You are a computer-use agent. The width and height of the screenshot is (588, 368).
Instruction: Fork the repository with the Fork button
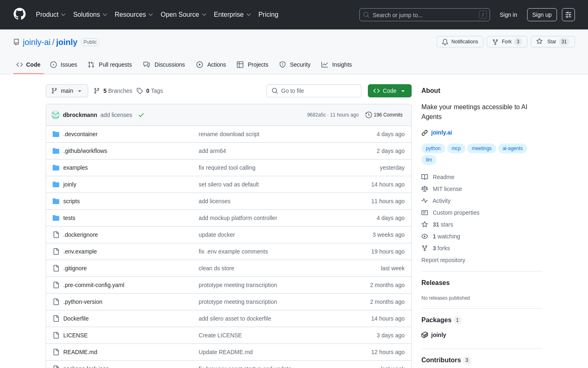click(507, 42)
